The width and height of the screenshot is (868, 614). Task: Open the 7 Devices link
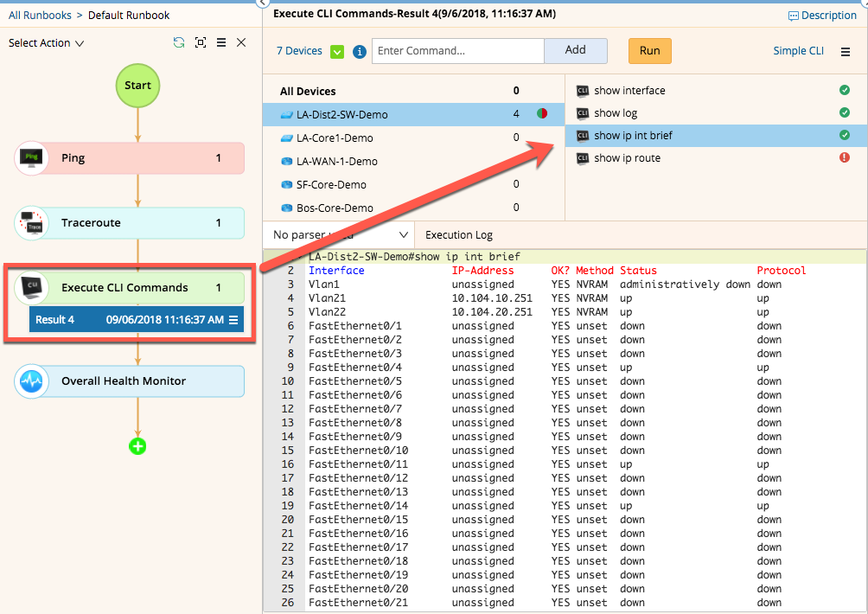click(299, 51)
